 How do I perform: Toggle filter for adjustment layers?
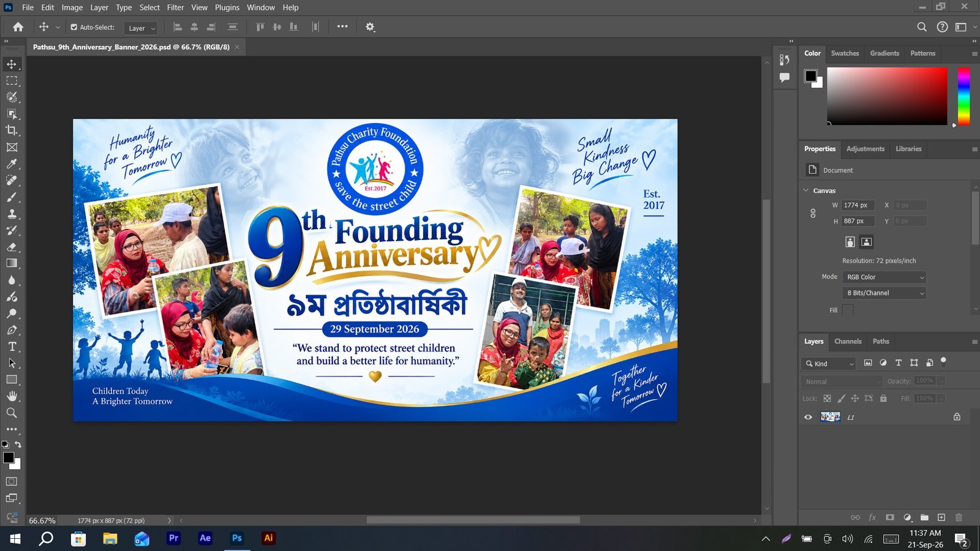(883, 363)
